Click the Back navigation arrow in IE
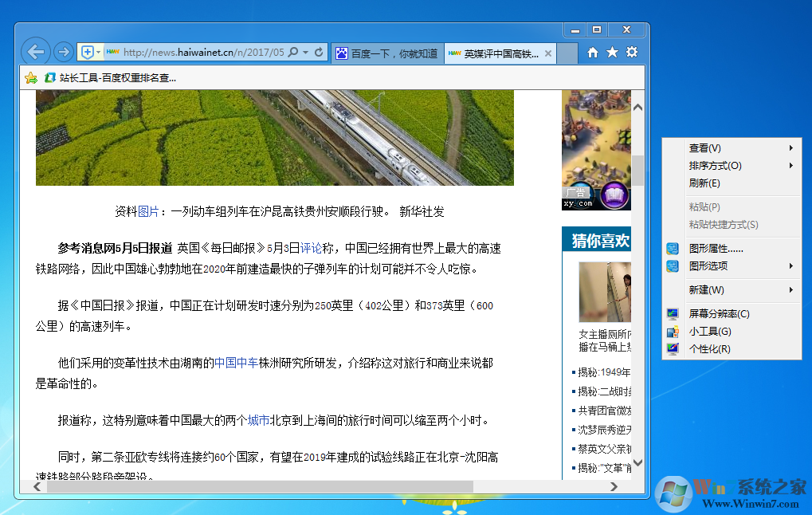 [x=35, y=51]
